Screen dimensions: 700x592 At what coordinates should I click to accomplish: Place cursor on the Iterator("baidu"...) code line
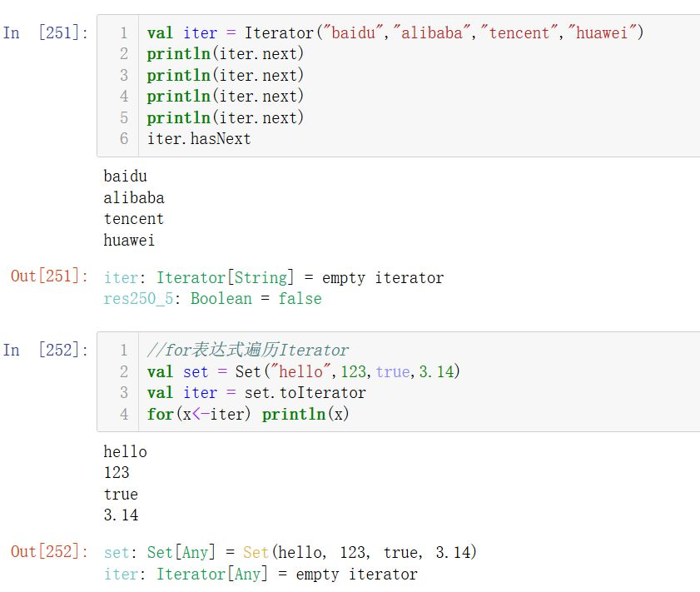tap(395, 33)
